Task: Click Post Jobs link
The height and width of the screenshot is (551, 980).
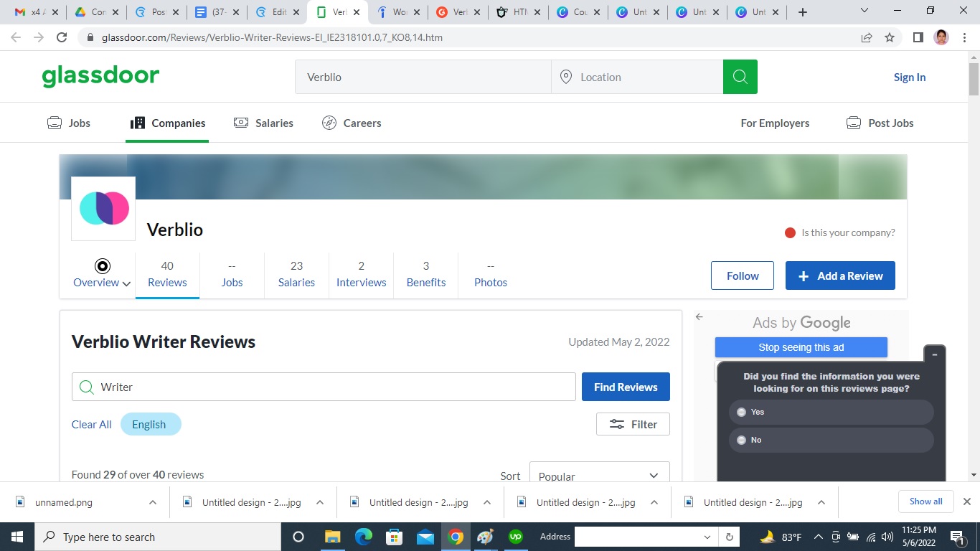Action: [880, 123]
